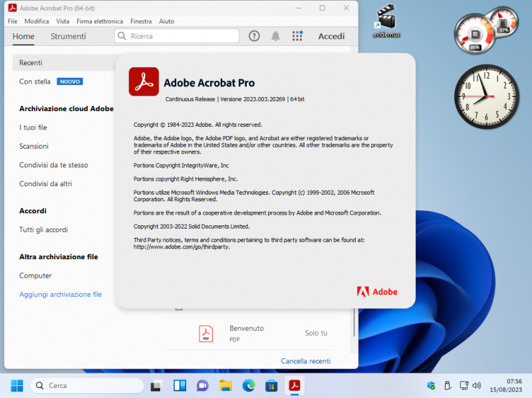Click the thirdparty URL text in dialog

click(182, 247)
